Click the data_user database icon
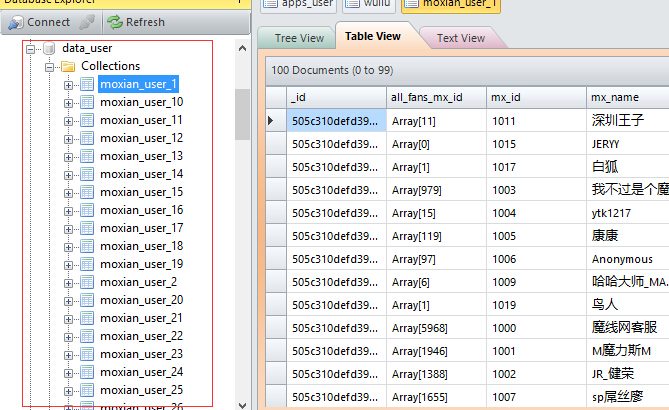669x410 pixels. click(x=49, y=48)
